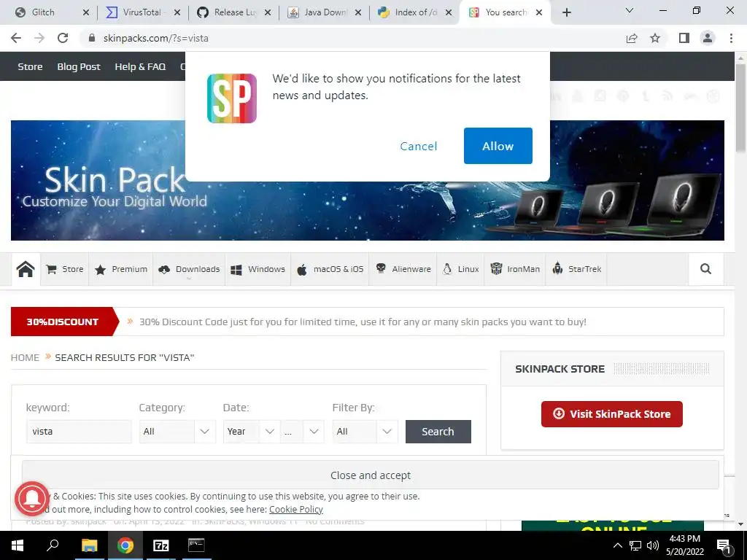The image size is (747, 560).
Task: Close the VirusTotal tab
Action: pos(177,12)
